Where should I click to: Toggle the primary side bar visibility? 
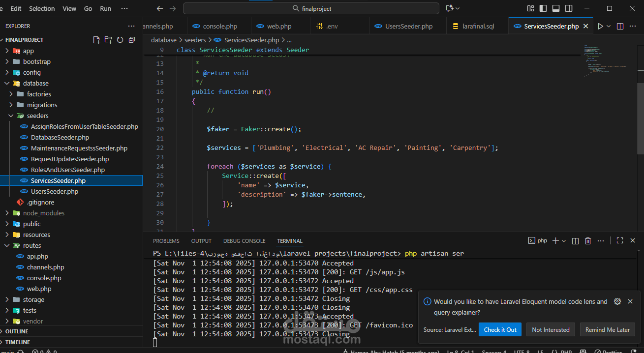[x=543, y=8]
